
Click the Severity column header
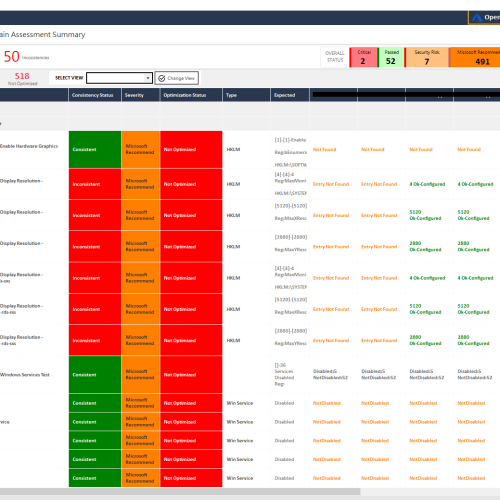coord(141,95)
